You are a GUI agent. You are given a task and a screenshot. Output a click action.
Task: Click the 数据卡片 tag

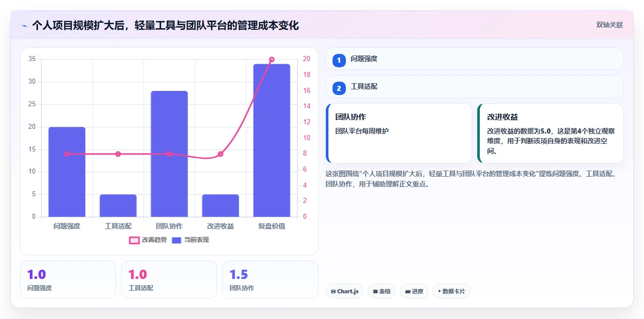tap(451, 291)
